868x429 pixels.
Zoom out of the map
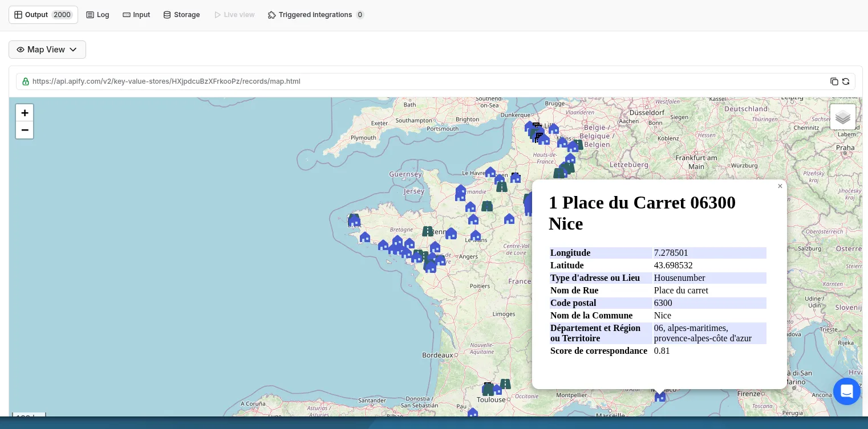tap(25, 130)
